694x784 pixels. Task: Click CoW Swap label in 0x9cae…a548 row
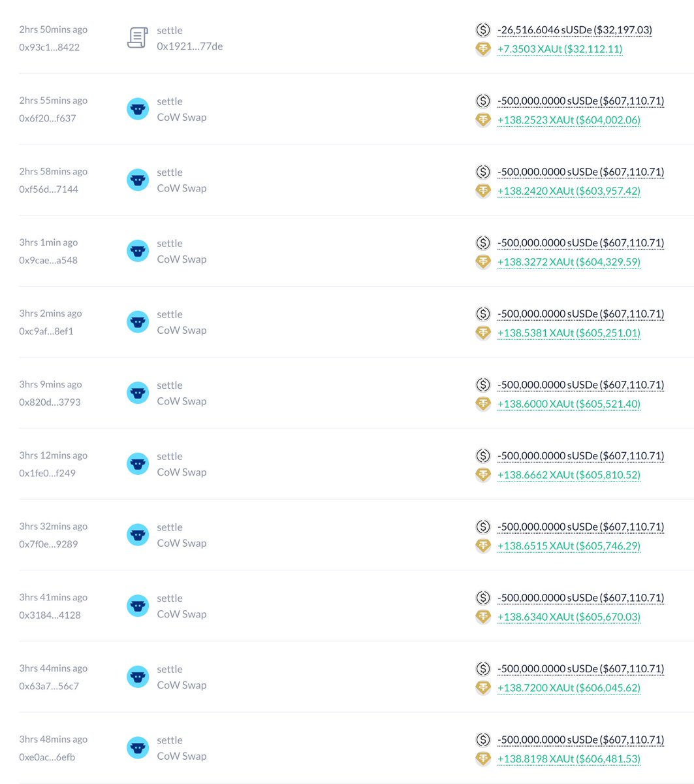pyautogui.click(x=181, y=259)
